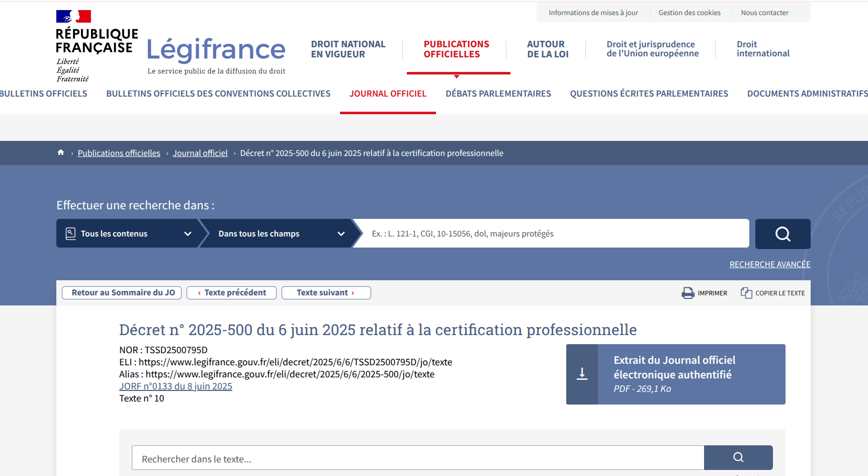Select Questions écrites parlementaires tab
Screen dimensions: 868x476
[x=649, y=94]
